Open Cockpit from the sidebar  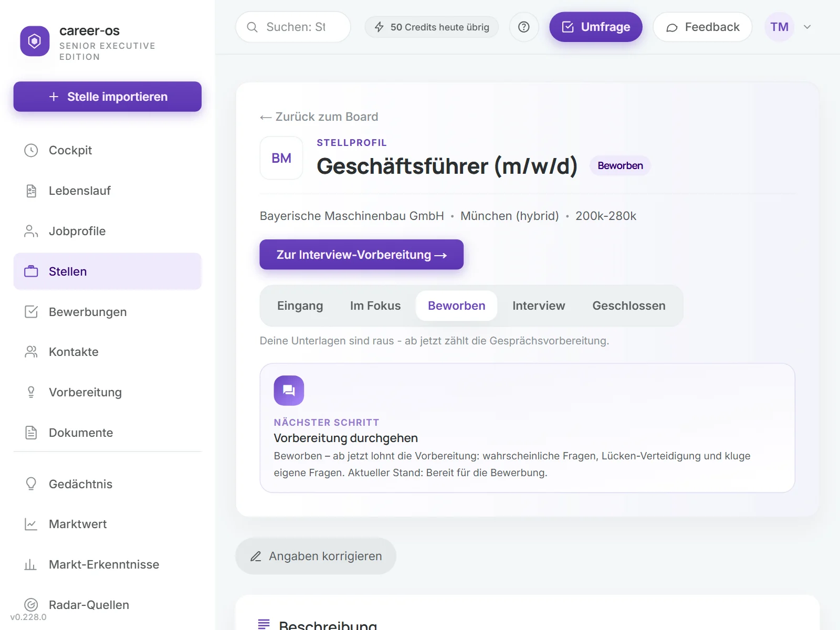(x=108, y=151)
